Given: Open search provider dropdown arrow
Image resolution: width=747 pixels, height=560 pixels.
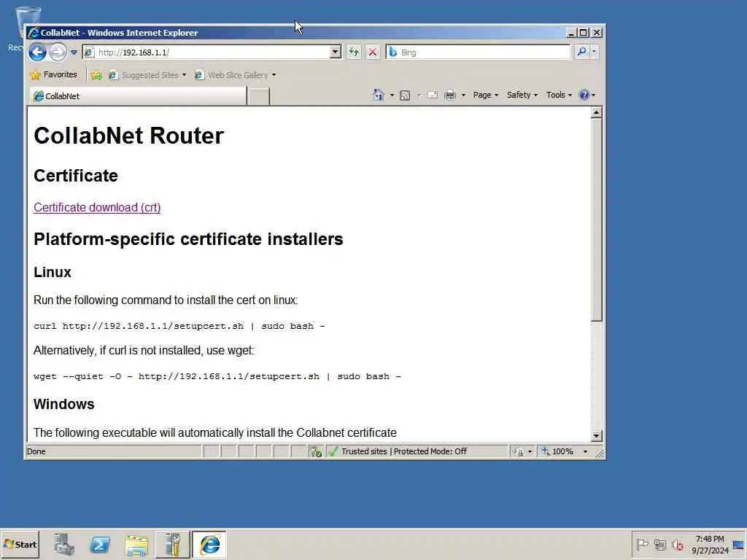Looking at the screenshot, I should (x=594, y=52).
